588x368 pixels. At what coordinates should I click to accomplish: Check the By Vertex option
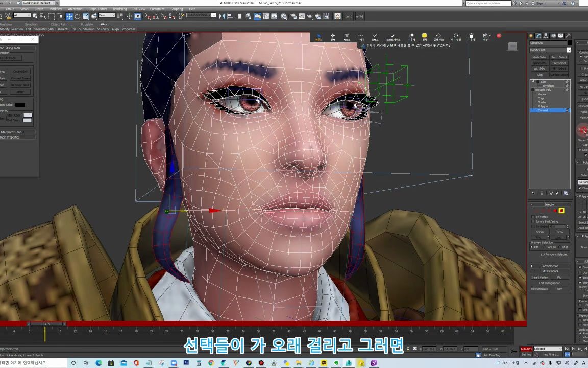pos(533,217)
